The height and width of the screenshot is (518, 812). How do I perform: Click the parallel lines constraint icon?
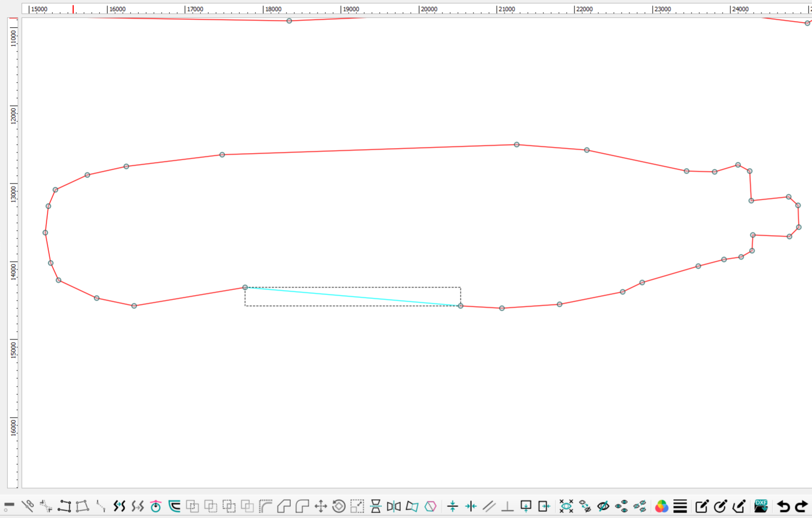[489, 506]
